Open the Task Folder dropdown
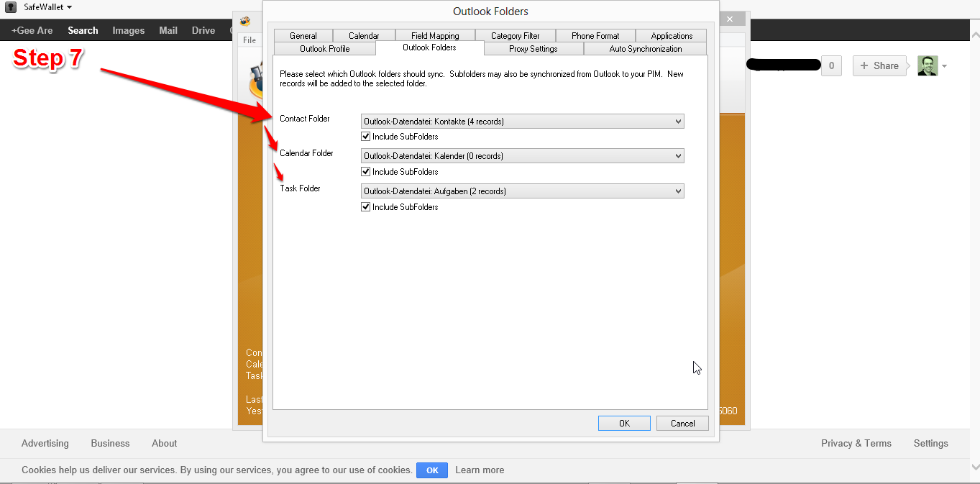980x484 pixels. pyautogui.click(x=522, y=191)
